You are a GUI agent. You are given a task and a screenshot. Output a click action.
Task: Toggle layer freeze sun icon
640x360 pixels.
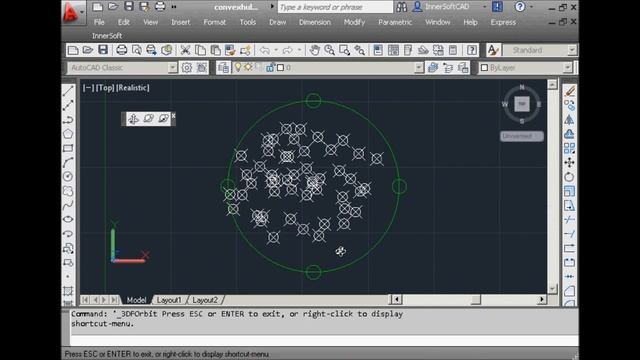coord(248,67)
